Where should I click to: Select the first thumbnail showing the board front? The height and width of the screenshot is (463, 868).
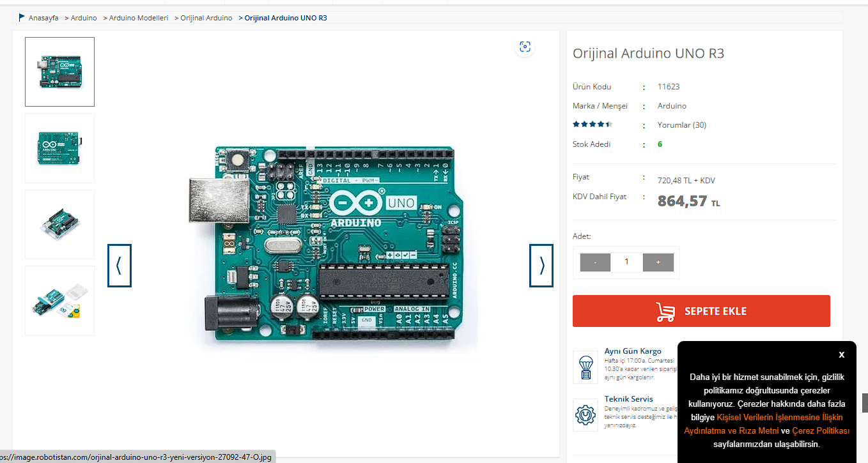[59, 72]
